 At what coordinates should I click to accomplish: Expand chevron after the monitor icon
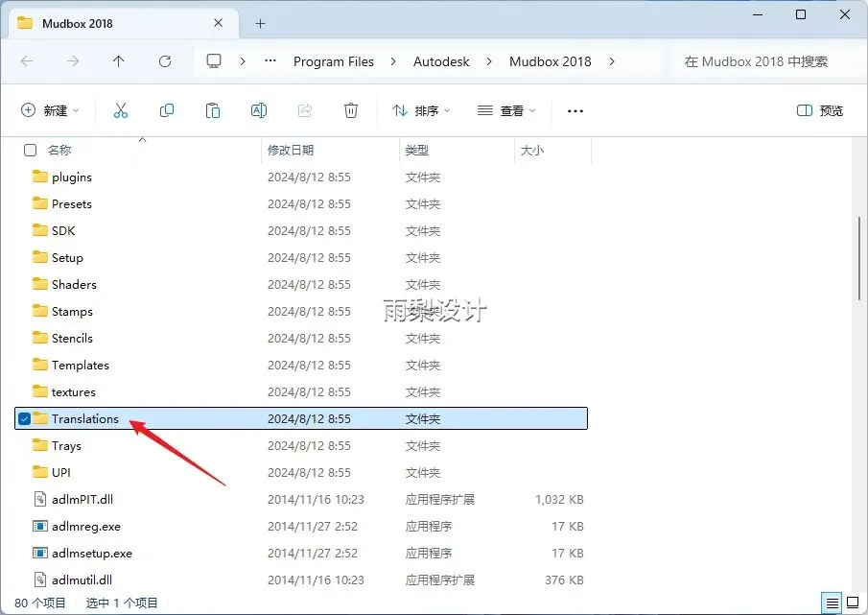tap(243, 61)
